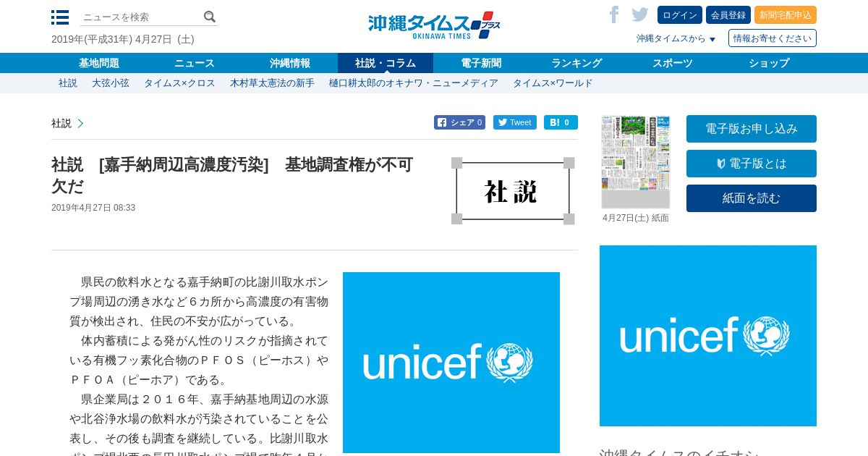This screenshot has width=868, height=456.
Task: Click 電子版お申し込み button
Action: 752,129
